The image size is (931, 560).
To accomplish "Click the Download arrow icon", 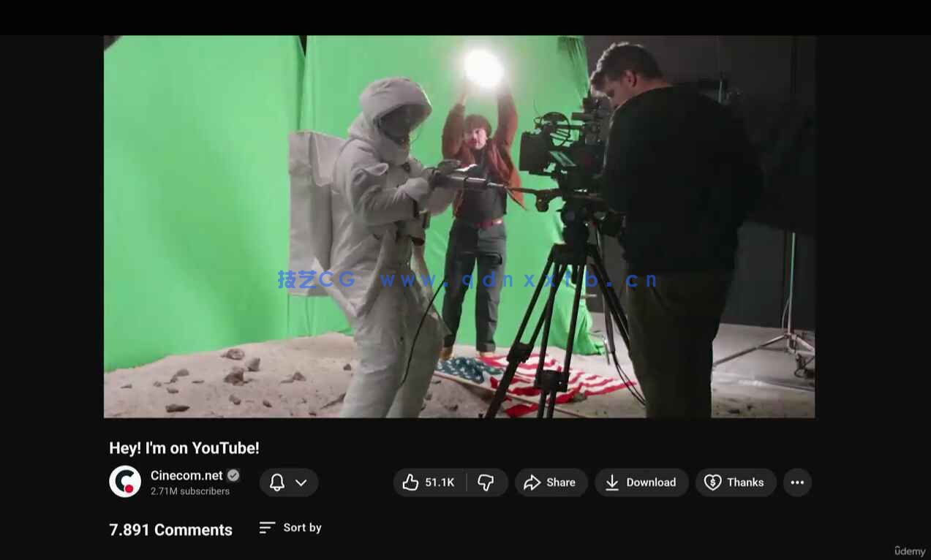I will click(x=612, y=483).
